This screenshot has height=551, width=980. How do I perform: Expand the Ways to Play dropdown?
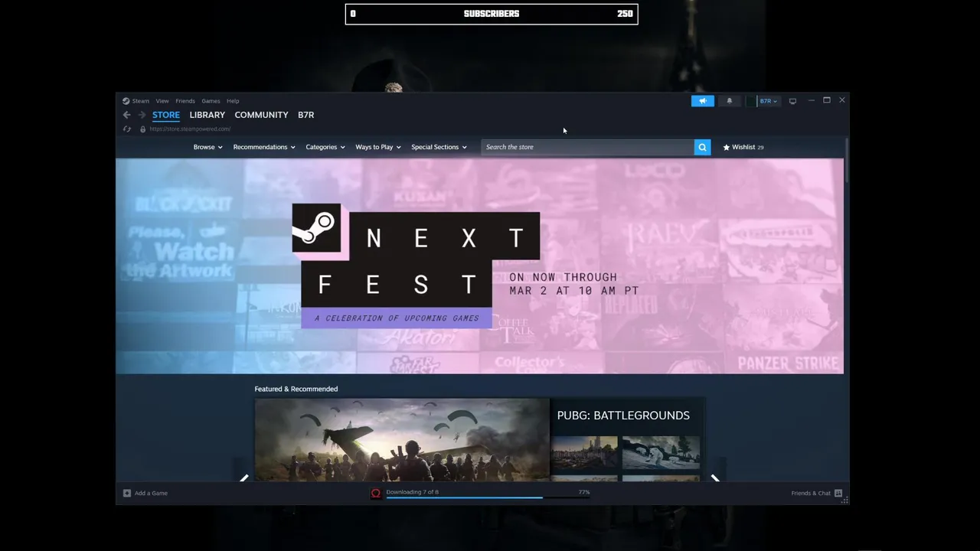pyautogui.click(x=378, y=147)
